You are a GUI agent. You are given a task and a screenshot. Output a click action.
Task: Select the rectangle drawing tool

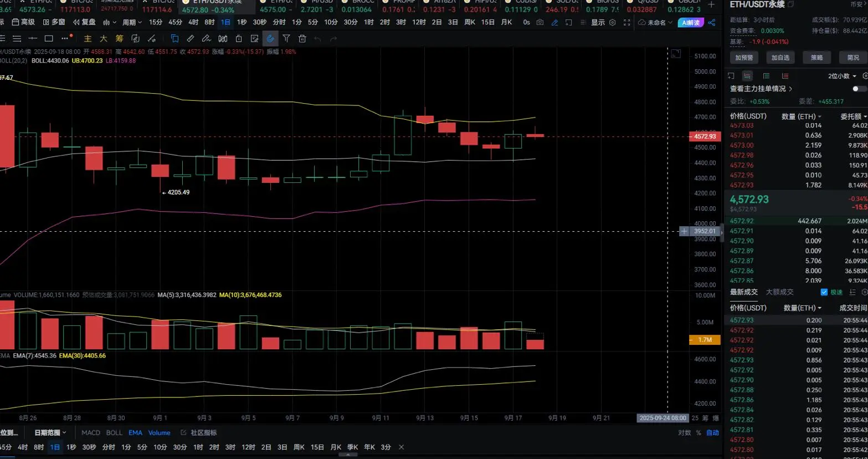pyautogui.click(x=49, y=38)
